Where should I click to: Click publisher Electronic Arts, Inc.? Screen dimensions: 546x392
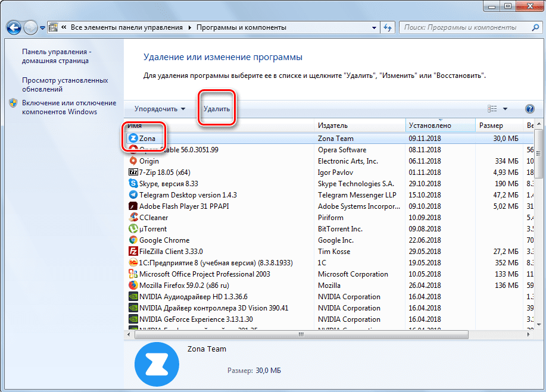click(x=348, y=161)
